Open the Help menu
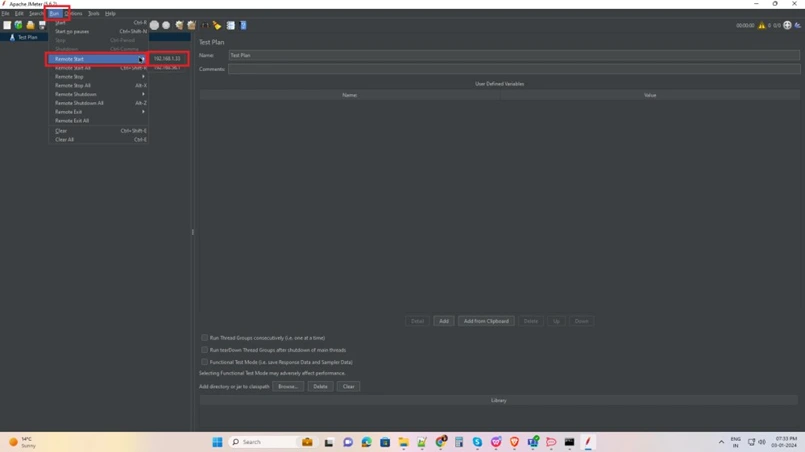The width and height of the screenshot is (805, 452). 110,13
